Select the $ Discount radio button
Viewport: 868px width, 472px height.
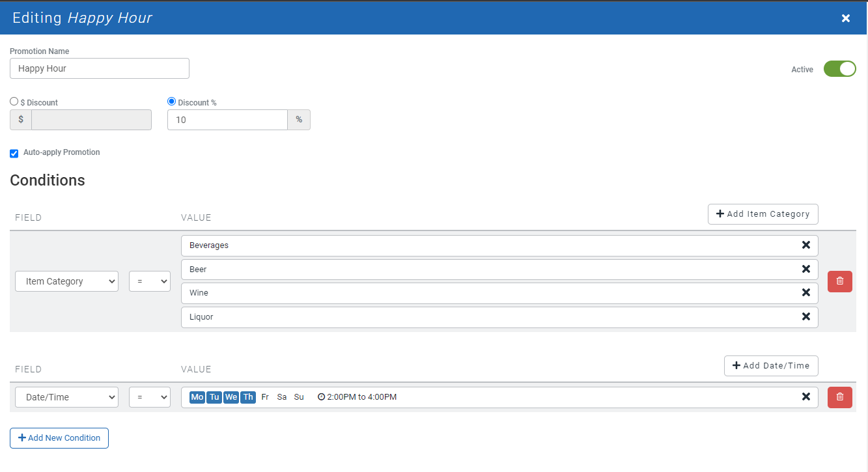tap(14, 102)
